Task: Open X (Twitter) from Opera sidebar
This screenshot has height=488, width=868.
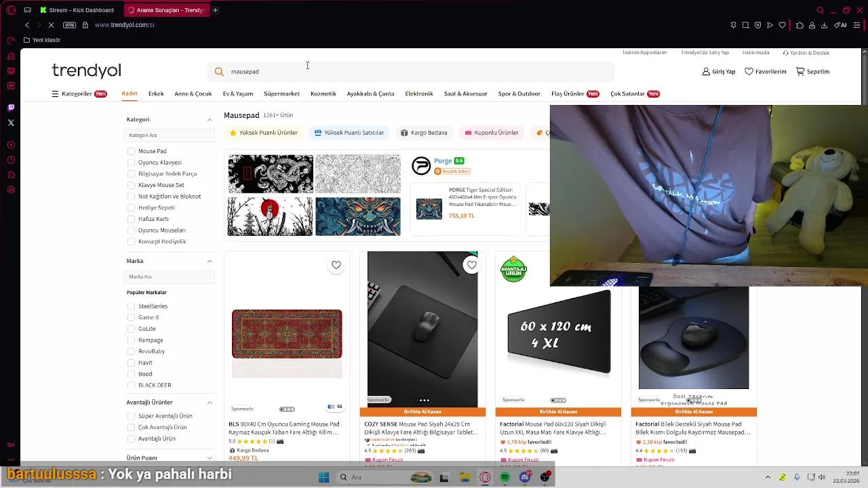Action: 11,123
